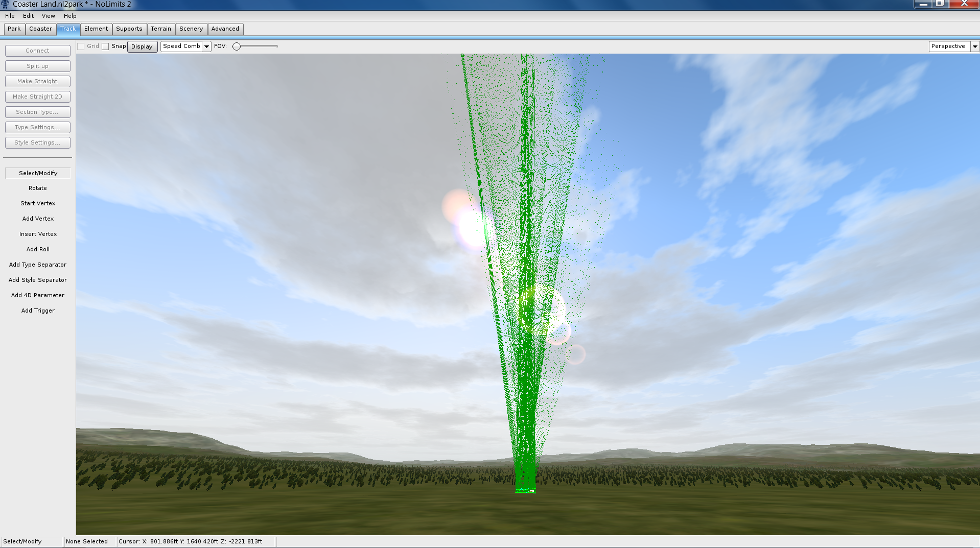
Task: Open the Edit menu
Action: [x=28, y=16]
